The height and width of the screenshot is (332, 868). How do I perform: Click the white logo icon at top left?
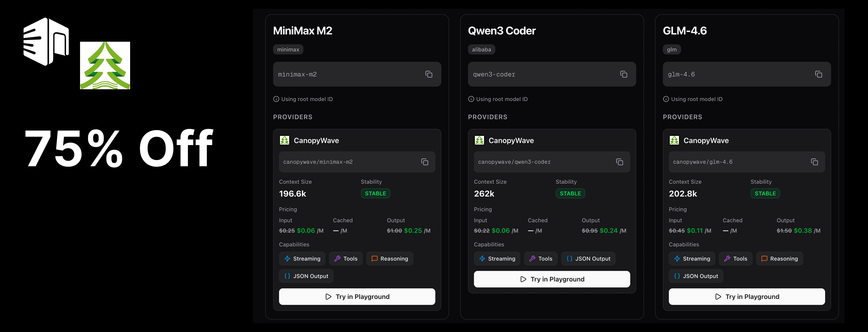point(46,41)
